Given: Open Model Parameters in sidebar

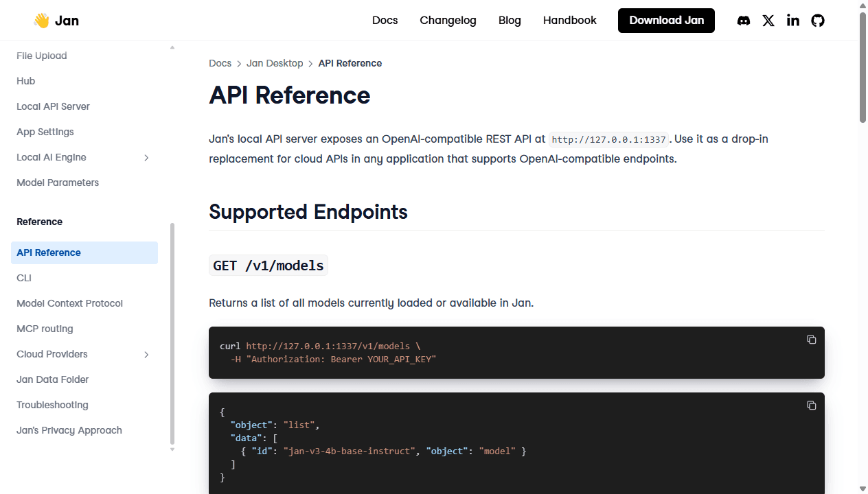Looking at the screenshot, I should [58, 183].
